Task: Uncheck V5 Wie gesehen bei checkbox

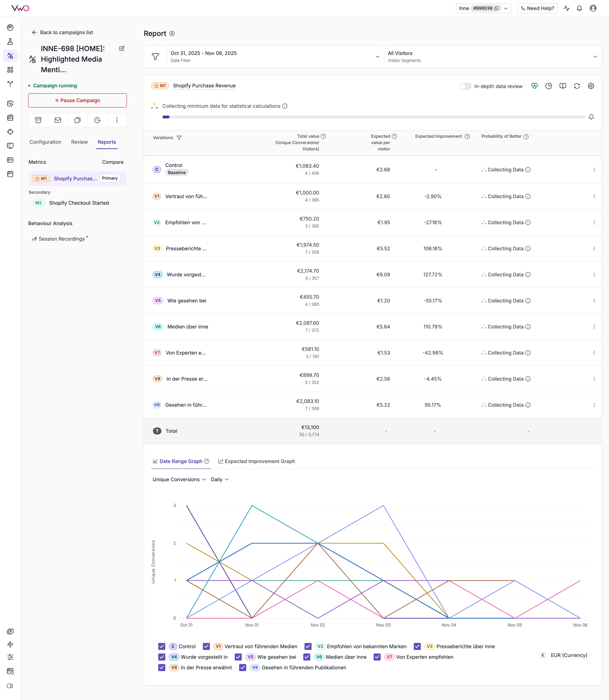Action: click(238, 657)
